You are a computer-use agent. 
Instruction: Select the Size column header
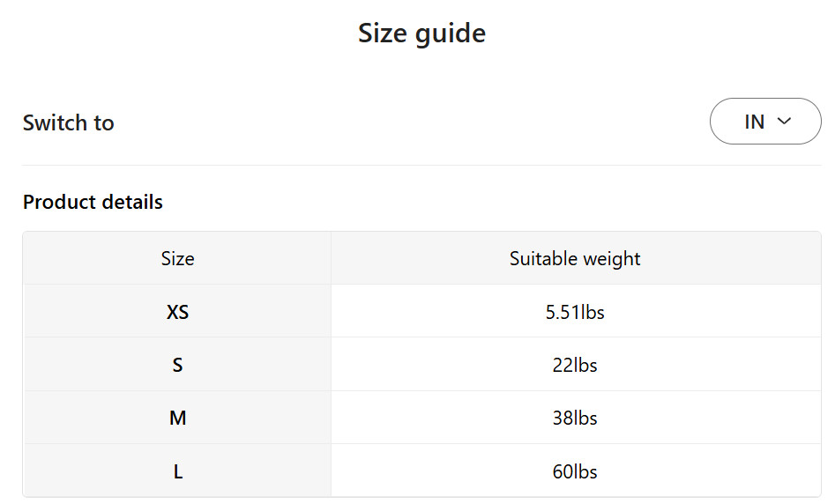pyautogui.click(x=177, y=259)
